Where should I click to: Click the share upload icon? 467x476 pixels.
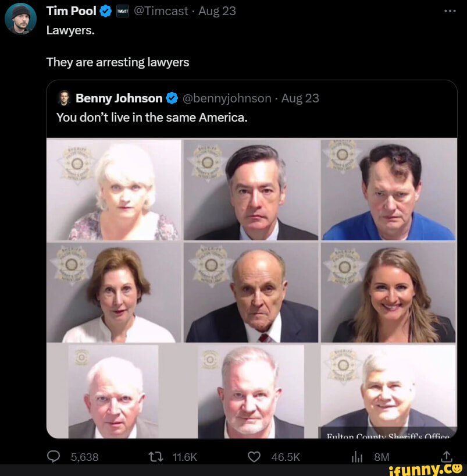pyautogui.click(x=446, y=457)
